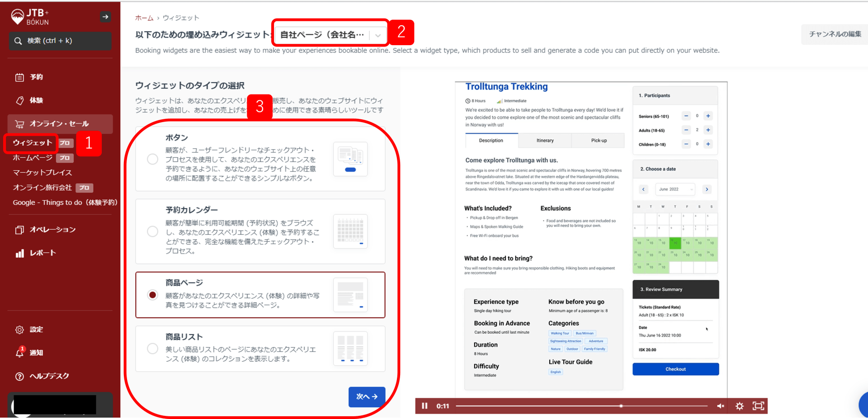
Task: Mute the preview video volume
Action: point(721,406)
